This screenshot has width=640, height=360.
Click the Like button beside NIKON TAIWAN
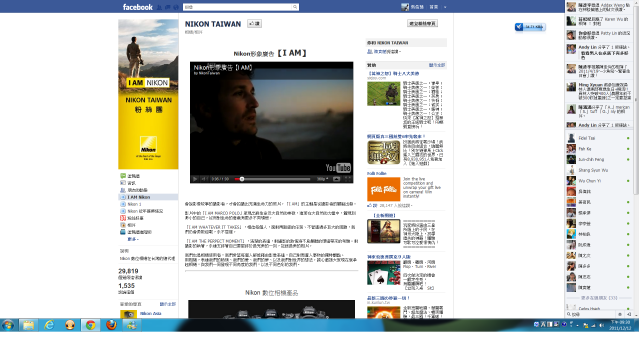(x=254, y=24)
